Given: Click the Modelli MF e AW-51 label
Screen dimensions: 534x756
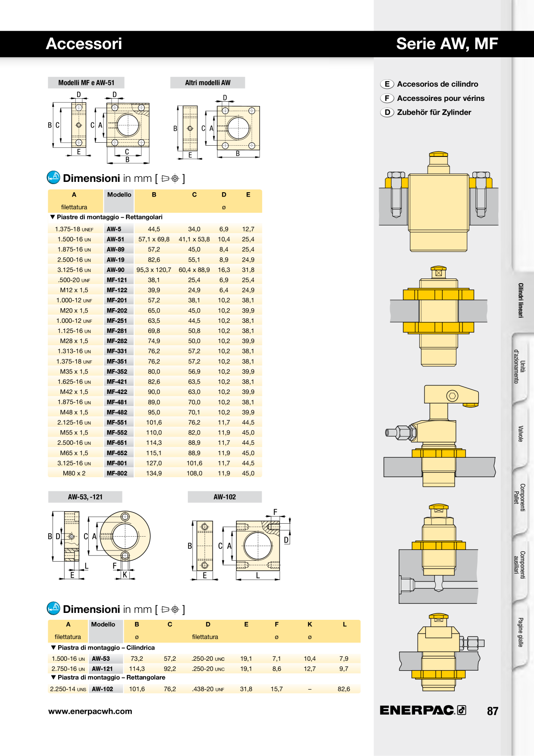Looking at the screenshot, I should click(x=86, y=83).
